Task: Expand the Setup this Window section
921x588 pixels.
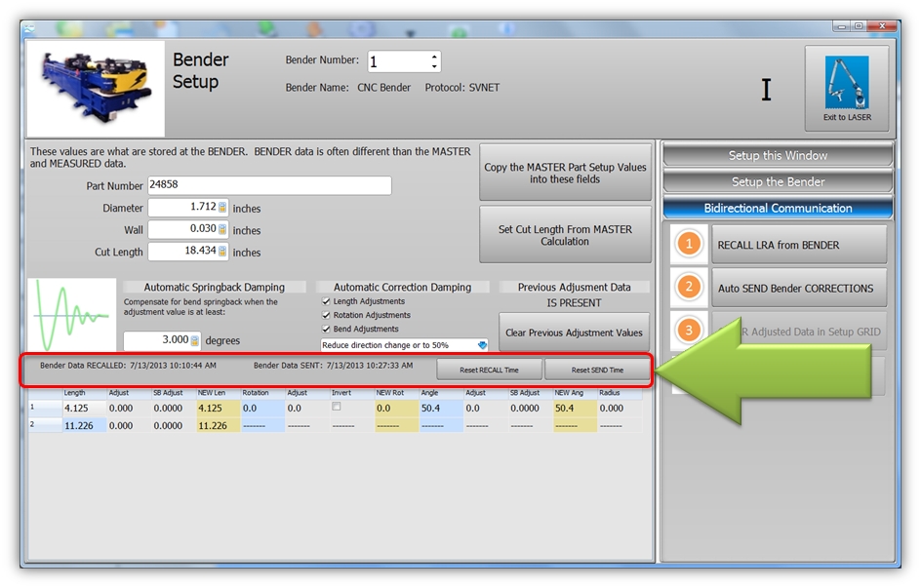Action: pyautogui.click(x=778, y=156)
